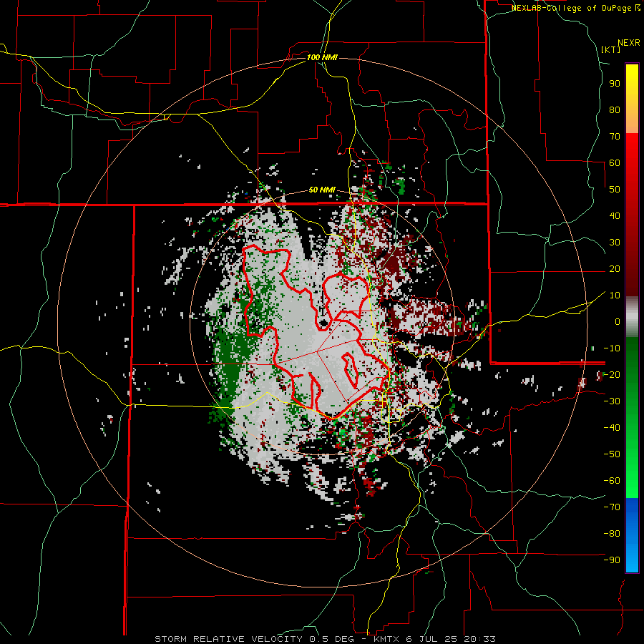Click the 20 tick on velocity scale
This screenshot has height=644, width=644.
(615, 268)
